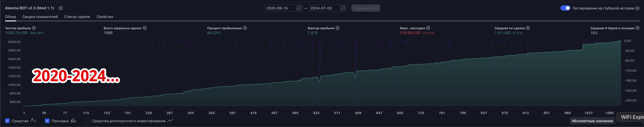Click percent profitable value 84.52%

tap(214, 33)
